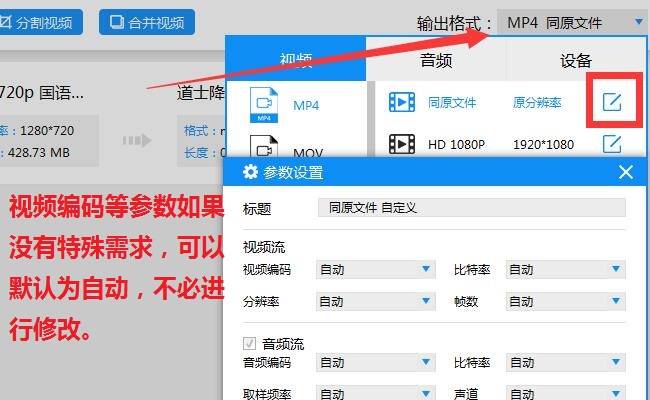The width and height of the screenshot is (650, 400).
Task: Click the edit icon for 同原文件 preset
Action: click(612, 102)
